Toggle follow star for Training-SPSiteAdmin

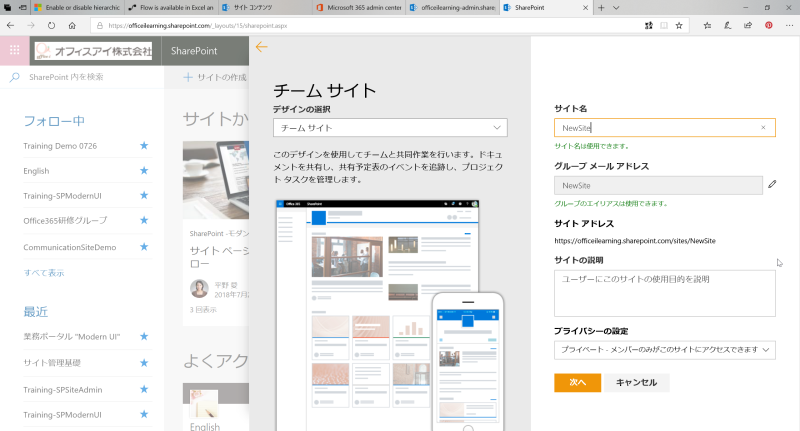[x=144, y=389]
